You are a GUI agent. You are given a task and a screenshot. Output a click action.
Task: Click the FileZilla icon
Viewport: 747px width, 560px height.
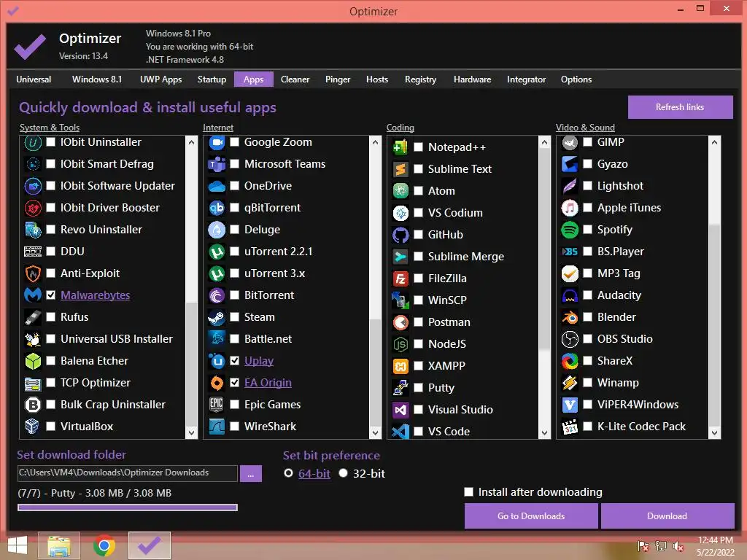pyautogui.click(x=400, y=279)
